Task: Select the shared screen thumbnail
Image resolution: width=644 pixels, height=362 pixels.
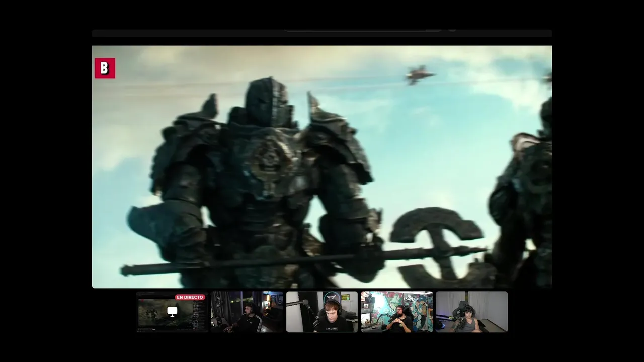Action: 172,312
